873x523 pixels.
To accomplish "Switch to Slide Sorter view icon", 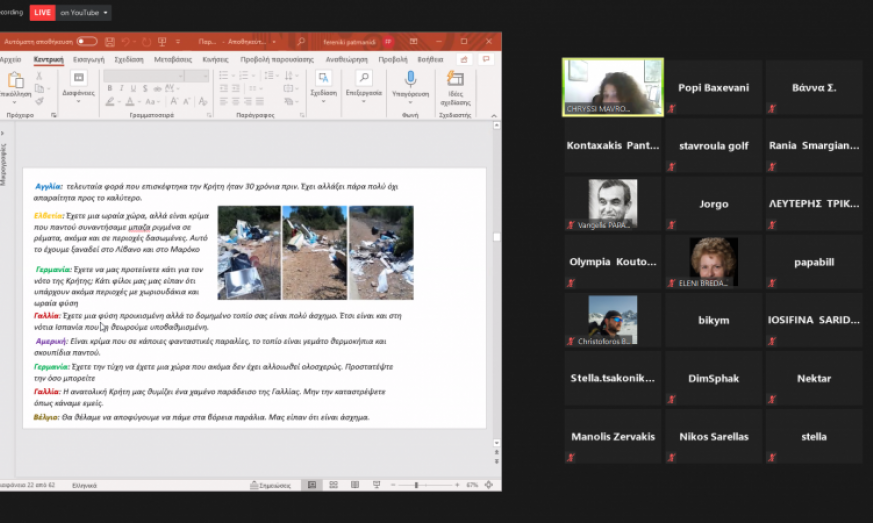I will click(x=333, y=485).
